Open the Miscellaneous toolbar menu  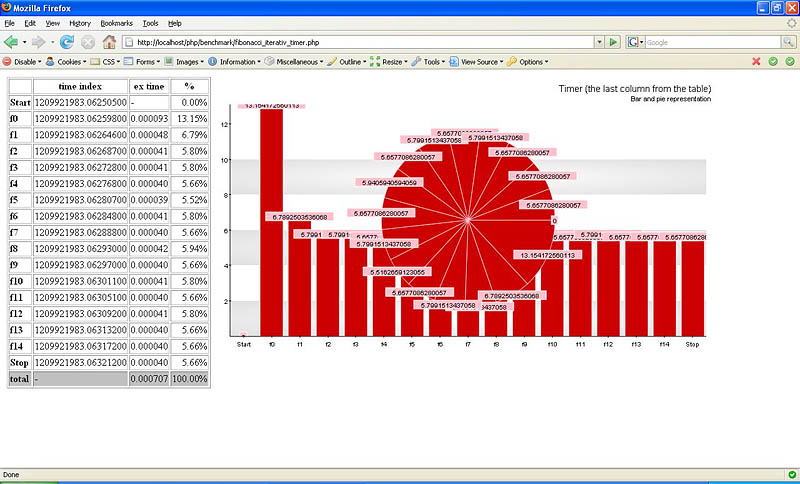tap(294, 62)
